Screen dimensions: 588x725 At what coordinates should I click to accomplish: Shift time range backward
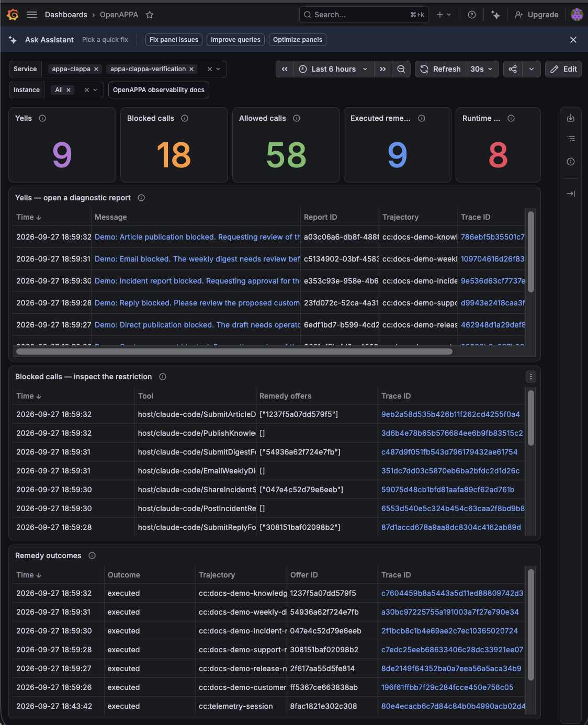[x=285, y=69]
